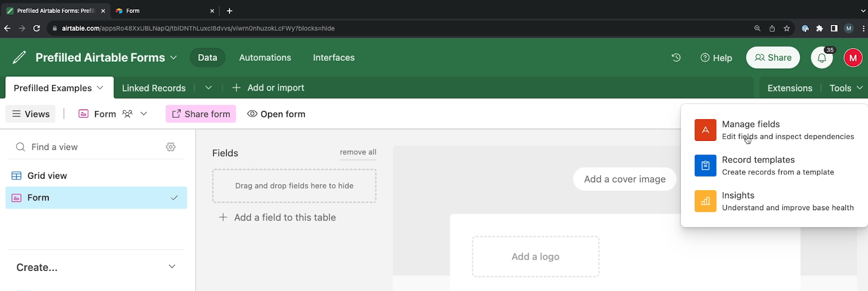Click the Manage fields red icon
This screenshot has height=291, width=868.
click(705, 130)
